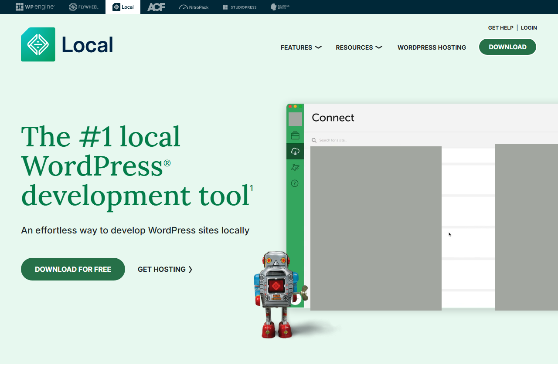The height and width of the screenshot is (392, 558).
Task: Open the Delicious Brains logo
Action: point(280,7)
